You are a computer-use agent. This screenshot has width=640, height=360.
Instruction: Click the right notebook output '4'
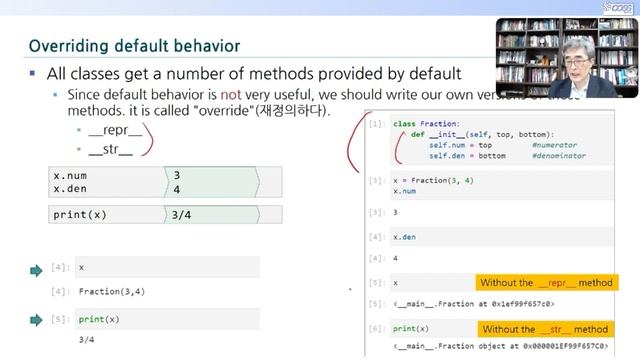pyautogui.click(x=395, y=258)
